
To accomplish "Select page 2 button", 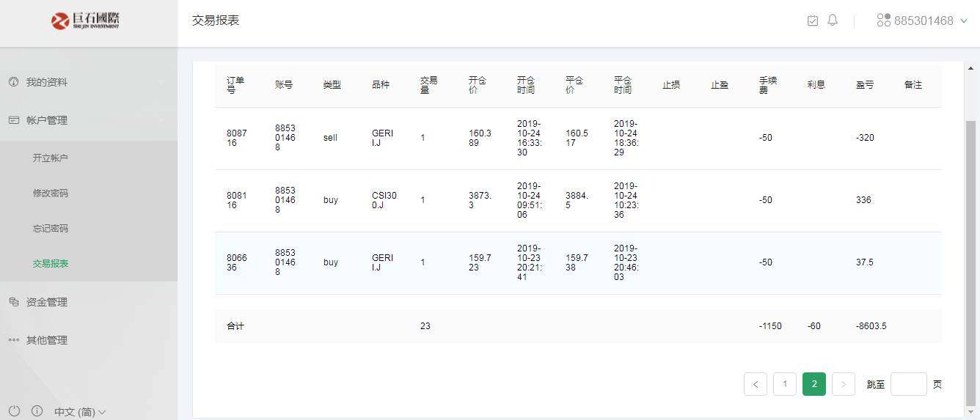I will (x=814, y=384).
